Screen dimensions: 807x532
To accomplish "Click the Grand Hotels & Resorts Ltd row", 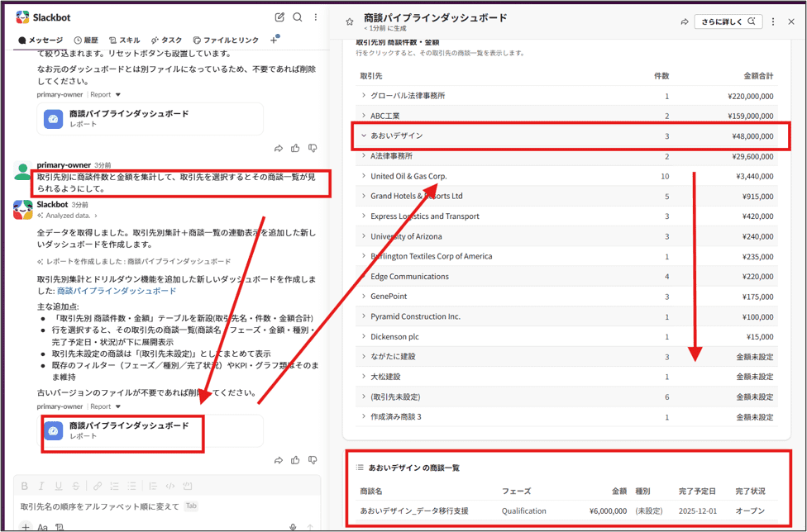I will 566,196.
